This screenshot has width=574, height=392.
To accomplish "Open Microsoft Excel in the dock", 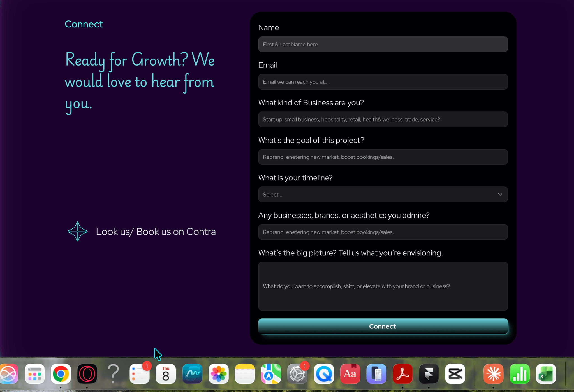I will (x=546, y=374).
